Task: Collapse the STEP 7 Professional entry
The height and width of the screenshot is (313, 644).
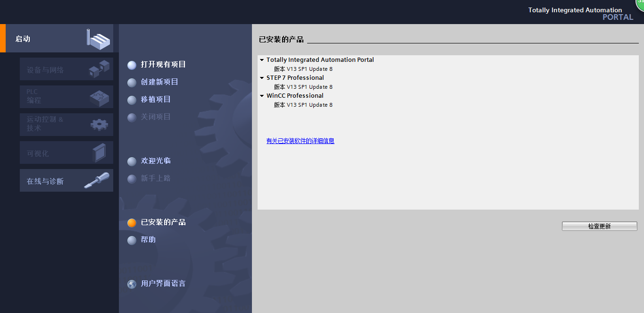Action: [262, 78]
